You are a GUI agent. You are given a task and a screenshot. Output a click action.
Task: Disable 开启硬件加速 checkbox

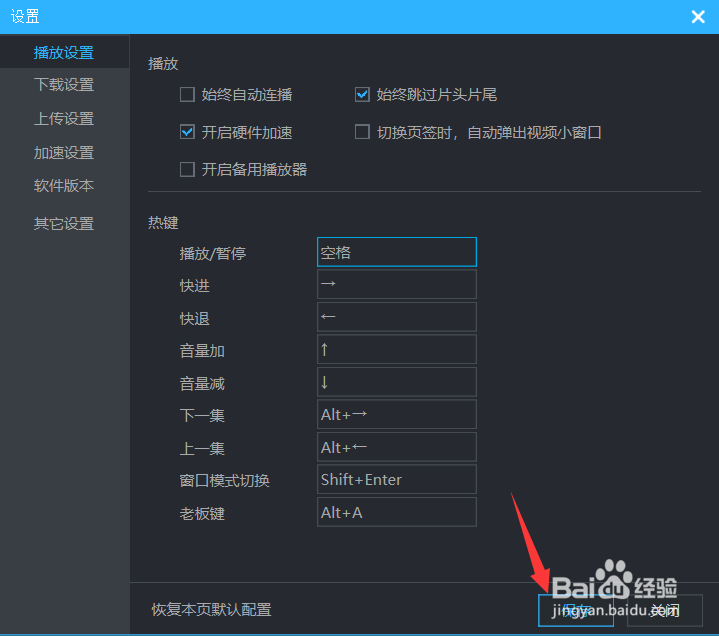pos(187,132)
